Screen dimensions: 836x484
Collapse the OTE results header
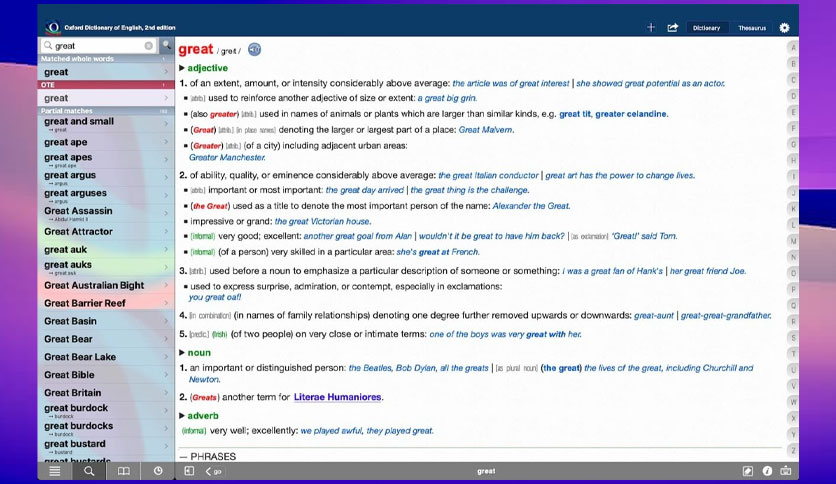click(106, 85)
